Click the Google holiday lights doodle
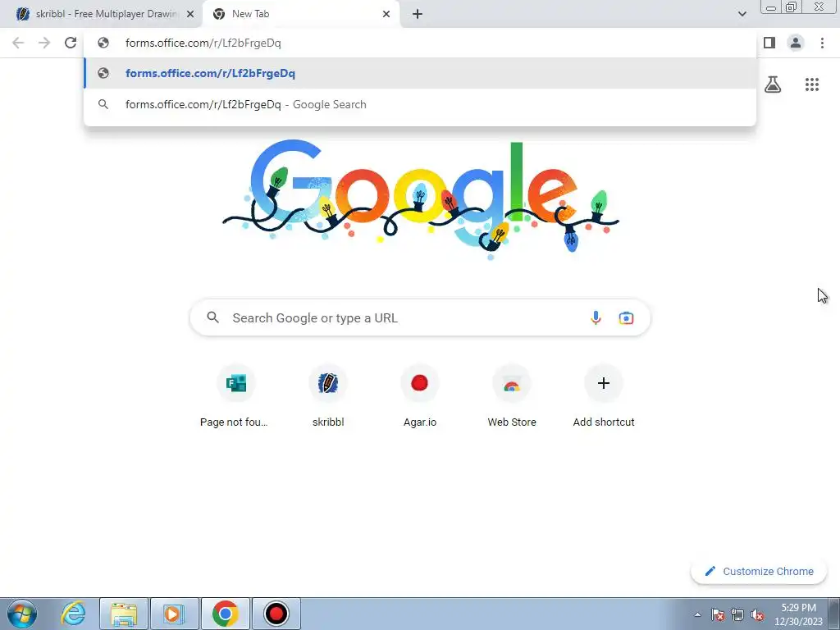The height and width of the screenshot is (630, 840). point(421,199)
